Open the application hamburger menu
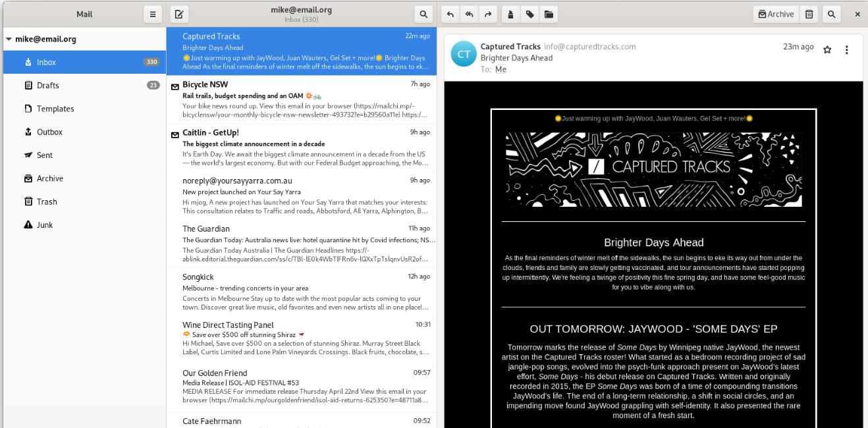Screen dimensions: 868x428 coord(152,14)
